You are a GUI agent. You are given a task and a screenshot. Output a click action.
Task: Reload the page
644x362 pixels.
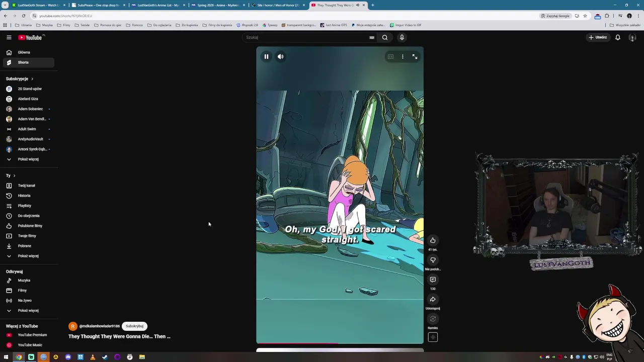pos(23,16)
